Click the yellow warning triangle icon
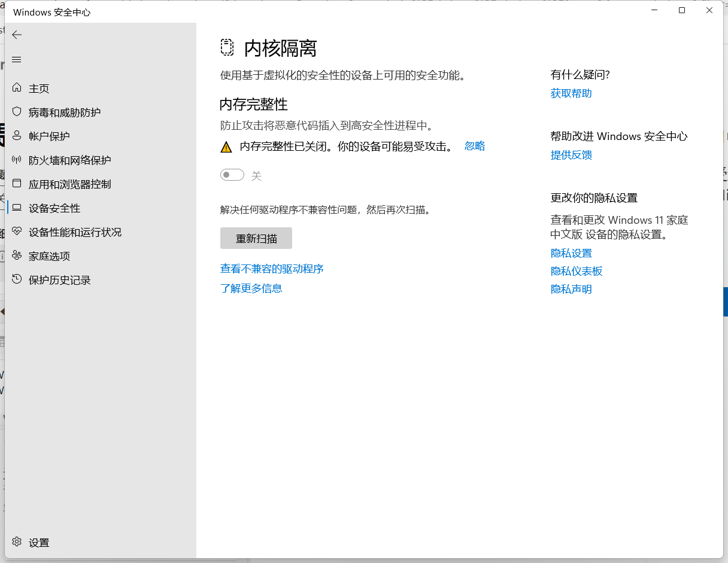 (226, 147)
